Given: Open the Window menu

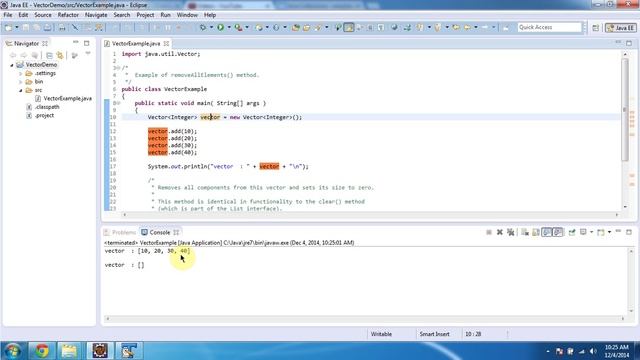Looking at the screenshot, I should pos(187,15).
